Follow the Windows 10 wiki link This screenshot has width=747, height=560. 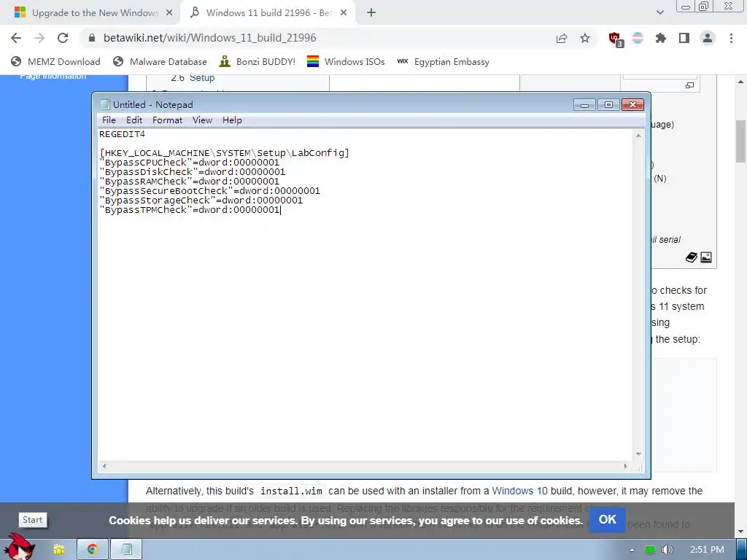pyautogui.click(x=519, y=491)
